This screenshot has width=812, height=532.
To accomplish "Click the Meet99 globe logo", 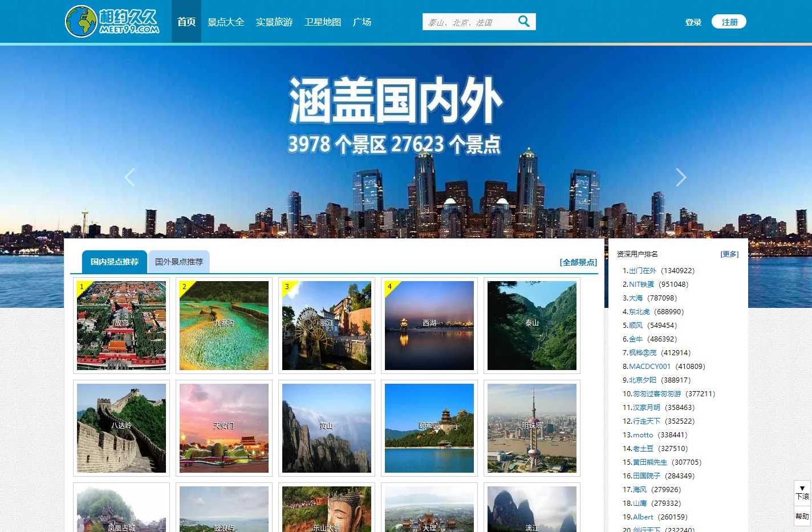I will point(112,22).
